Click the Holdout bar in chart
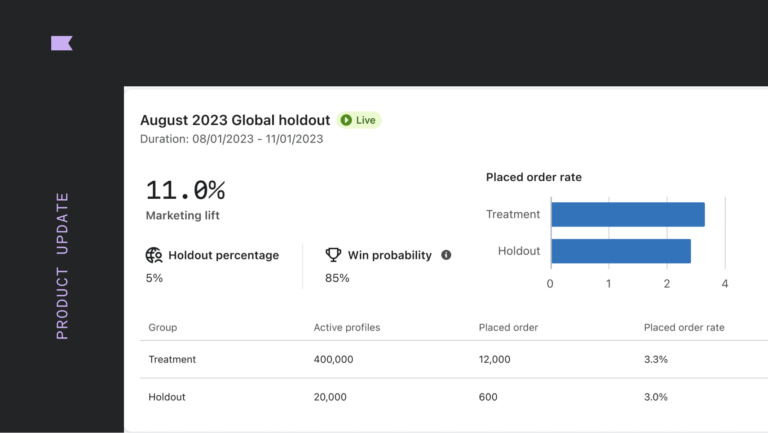The width and height of the screenshot is (768, 433). 621,251
